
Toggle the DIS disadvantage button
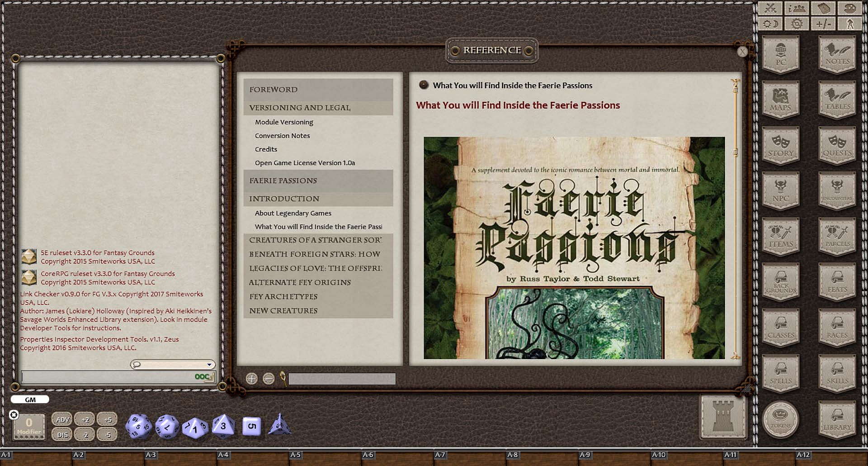point(62,435)
